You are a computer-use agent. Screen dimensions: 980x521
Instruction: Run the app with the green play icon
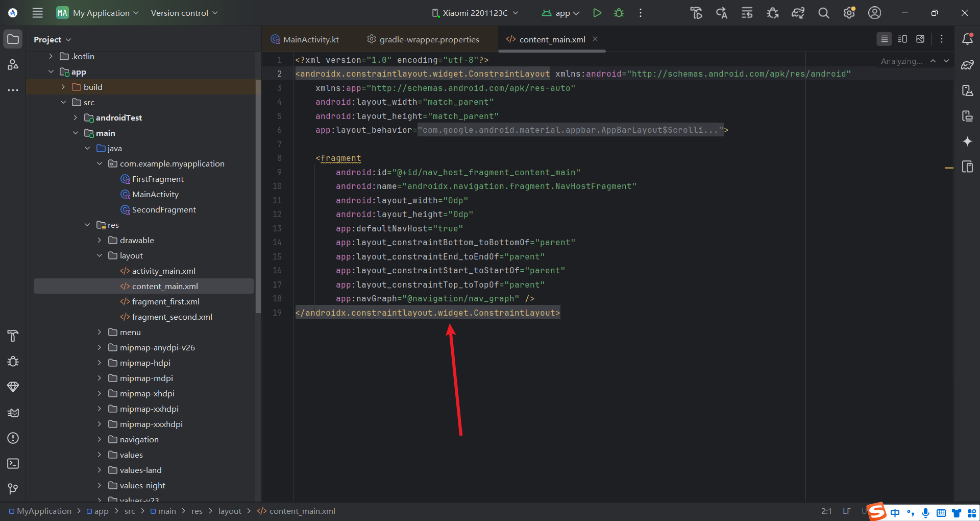[x=597, y=13]
